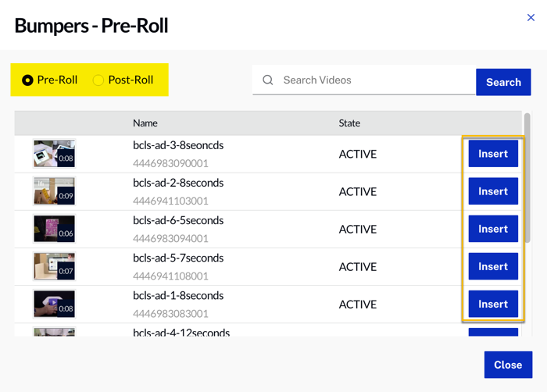Click thumbnail of bcls-ad-3-8seoncds video

click(54, 154)
